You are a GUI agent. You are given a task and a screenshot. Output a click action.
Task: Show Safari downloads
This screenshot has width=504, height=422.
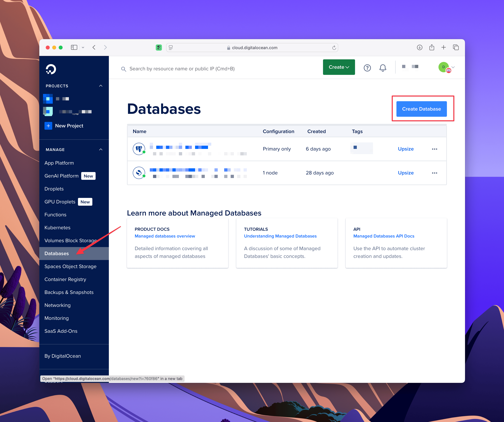pos(420,48)
